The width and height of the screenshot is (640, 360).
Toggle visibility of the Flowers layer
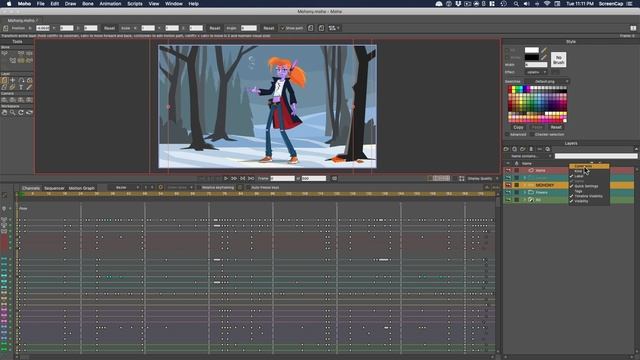(x=508, y=193)
